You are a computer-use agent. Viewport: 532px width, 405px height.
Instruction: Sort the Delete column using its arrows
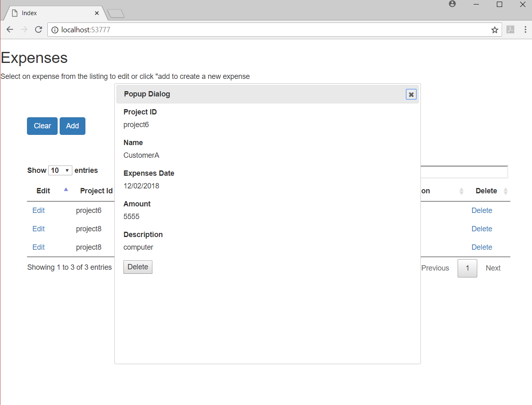[x=506, y=191]
